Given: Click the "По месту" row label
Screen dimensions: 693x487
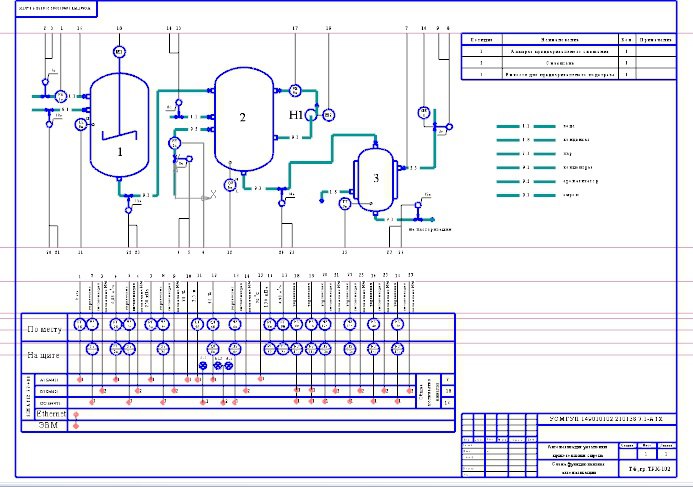Looking at the screenshot, I should 44,329.
